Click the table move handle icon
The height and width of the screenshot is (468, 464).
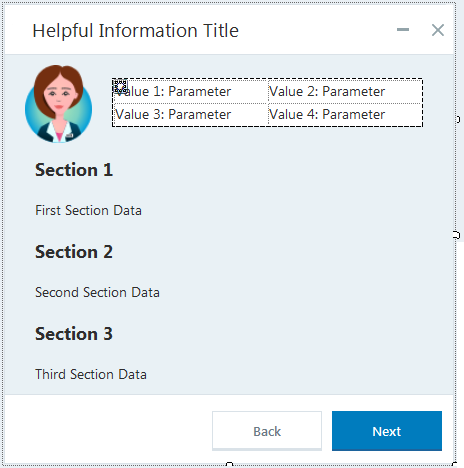coord(120,87)
